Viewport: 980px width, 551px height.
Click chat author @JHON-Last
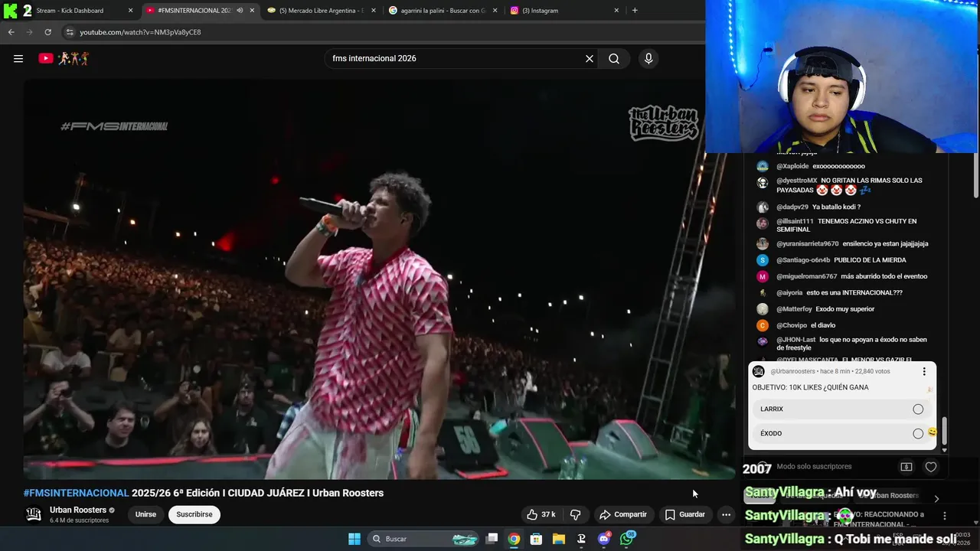(x=795, y=340)
